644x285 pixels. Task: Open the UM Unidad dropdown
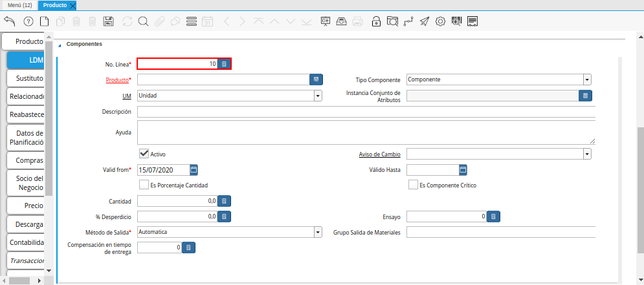click(318, 96)
